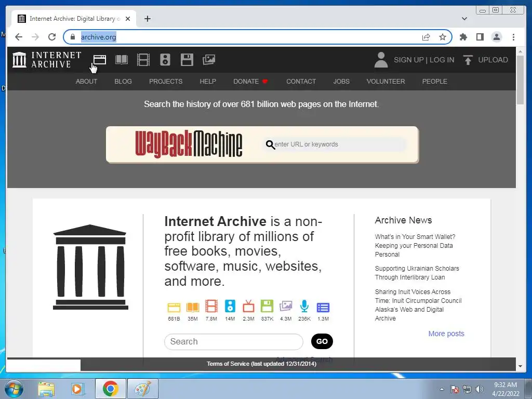The image size is (532, 399).
Task: Read Sharing Inuit Voices article
Action: (x=418, y=305)
